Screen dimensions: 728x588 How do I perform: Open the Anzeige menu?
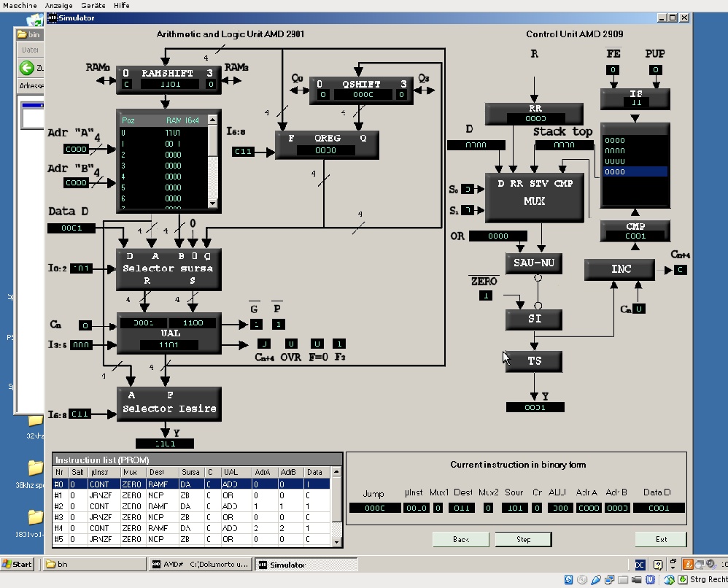[x=58, y=6]
